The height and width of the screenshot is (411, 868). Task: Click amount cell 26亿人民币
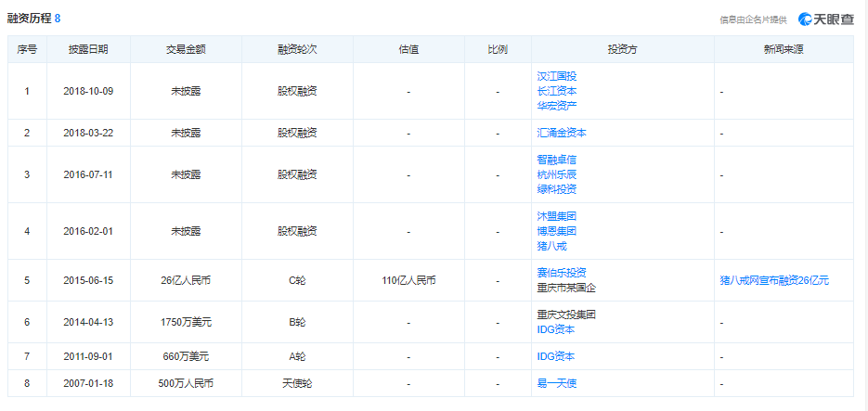click(186, 280)
